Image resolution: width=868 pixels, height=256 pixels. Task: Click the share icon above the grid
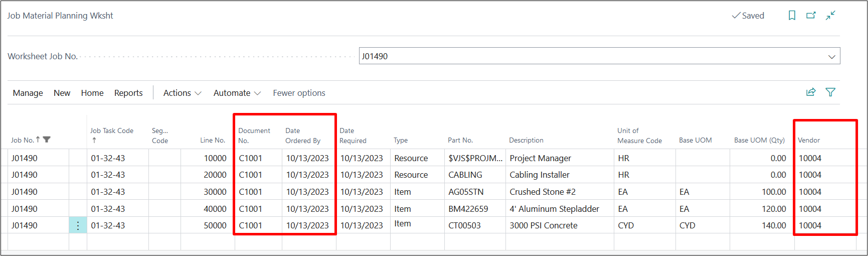tap(811, 92)
